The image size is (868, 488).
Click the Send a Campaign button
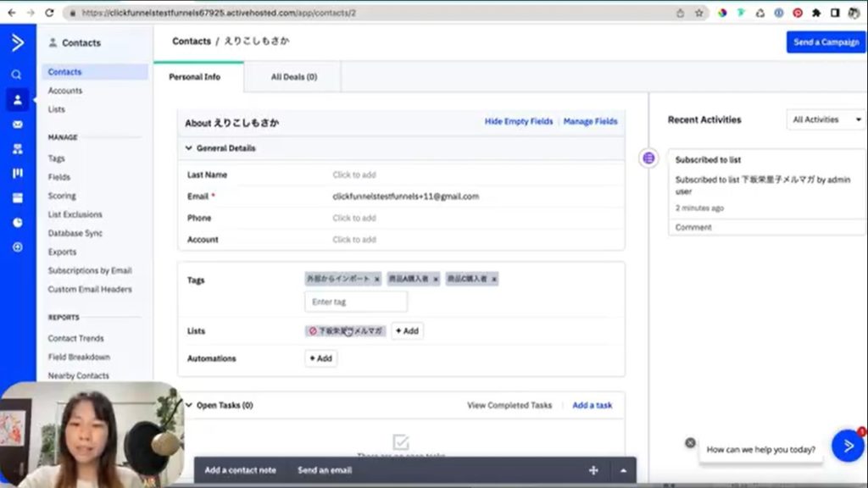[826, 42]
